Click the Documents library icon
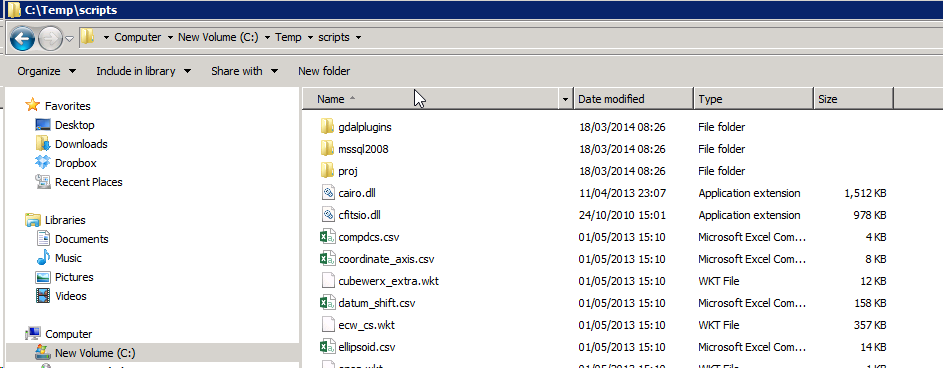This screenshot has height=368, width=943. pos(43,239)
